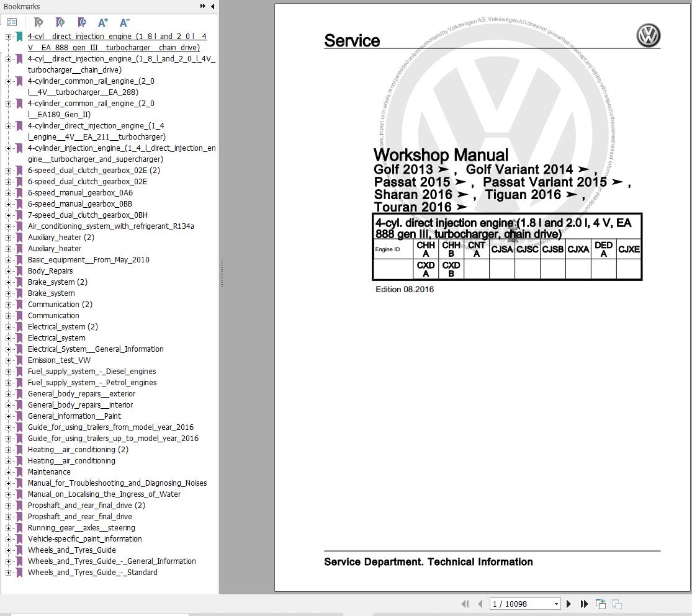The height and width of the screenshot is (616, 692).
Task: Collapse the Bookmarks panel with arrow
Action: pyautogui.click(x=212, y=6)
